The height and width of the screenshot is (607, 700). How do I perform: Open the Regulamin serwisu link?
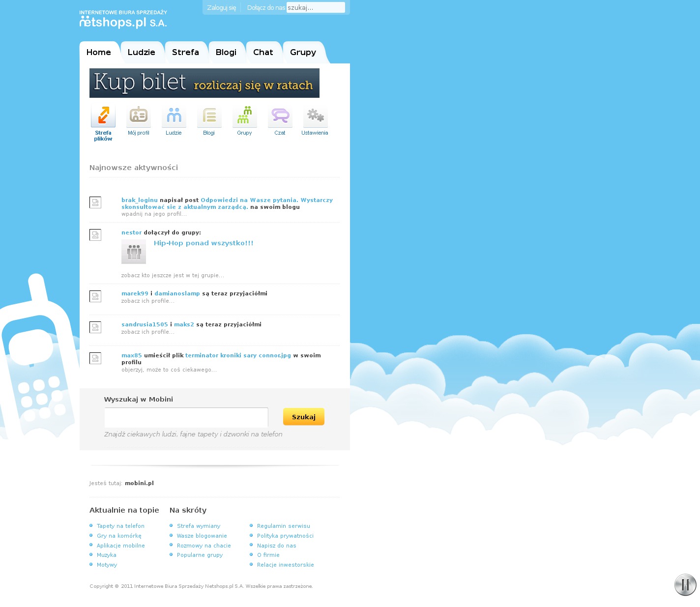[x=284, y=526]
